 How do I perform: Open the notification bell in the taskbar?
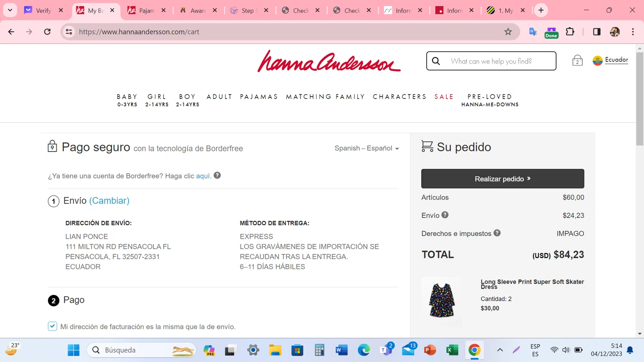[x=630, y=350]
